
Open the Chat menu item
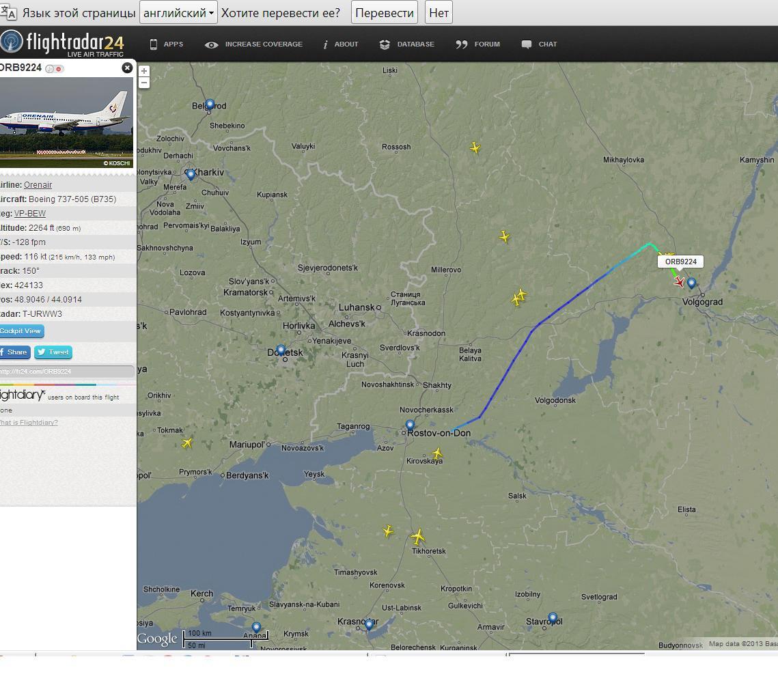pyautogui.click(x=540, y=44)
